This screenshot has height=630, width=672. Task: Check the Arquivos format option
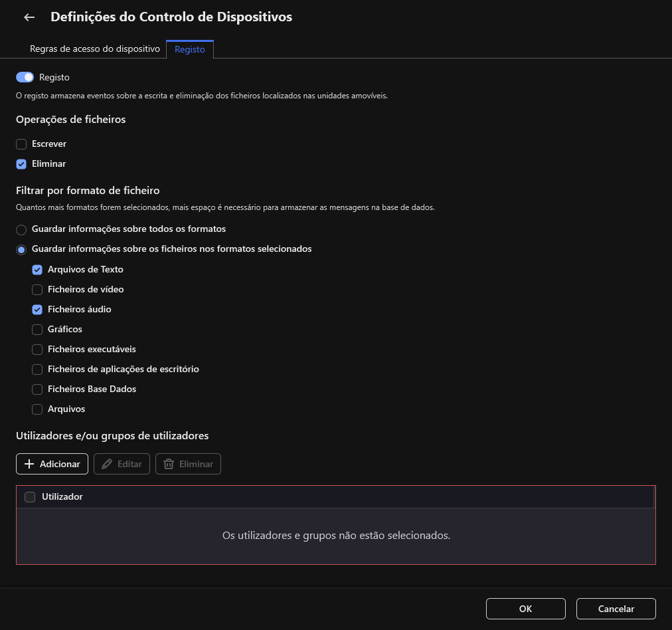coord(37,409)
